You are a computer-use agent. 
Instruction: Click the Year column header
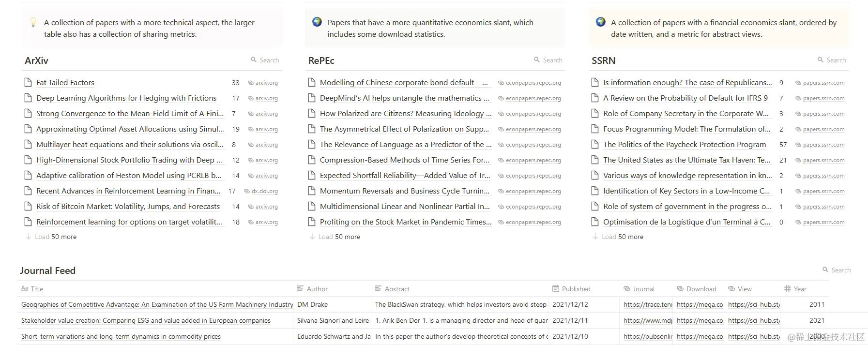[x=795, y=289]
